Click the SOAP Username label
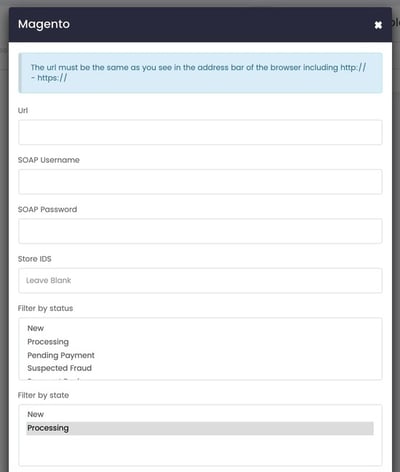The image size is (400, 472). coord(49,160)
